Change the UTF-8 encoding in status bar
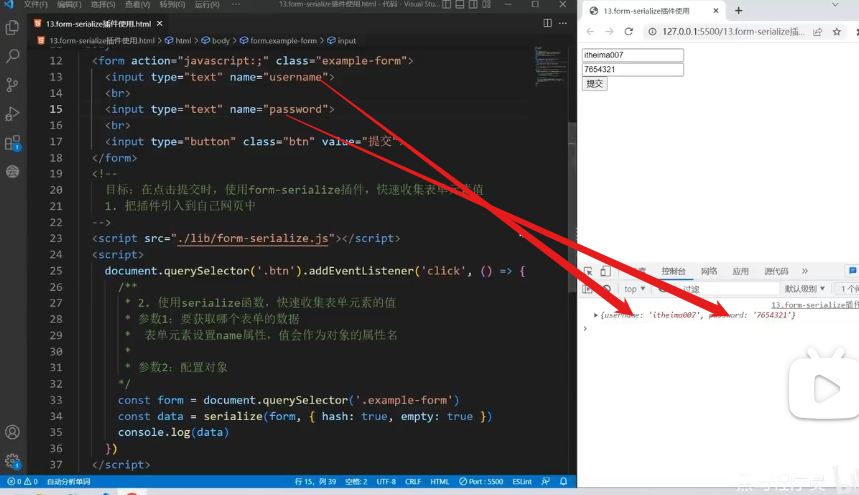The width and height of the screenshot is (859, 495). point(386,481)
